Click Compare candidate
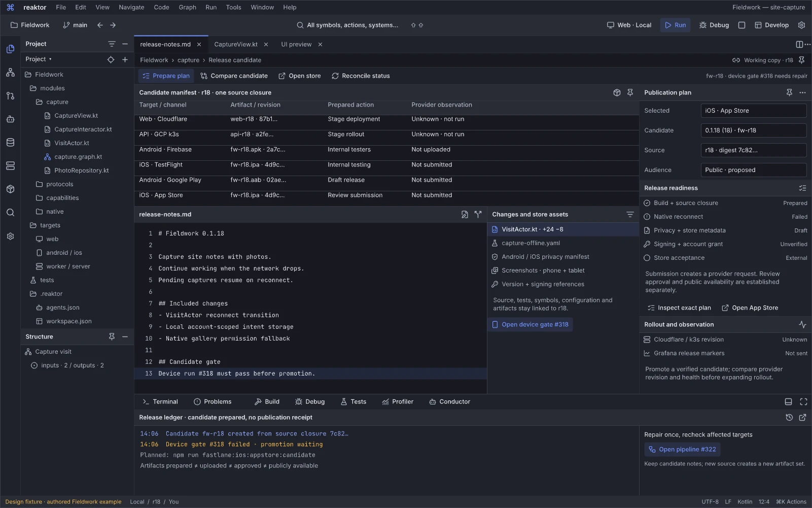This screenshot has height=508, width=812. click(x=234, y=76)
